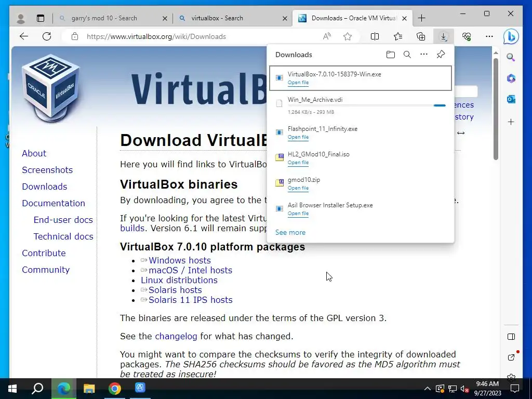Launch Chrome from taskbar
Screen dimensions: 532x399
pos(115,389)
